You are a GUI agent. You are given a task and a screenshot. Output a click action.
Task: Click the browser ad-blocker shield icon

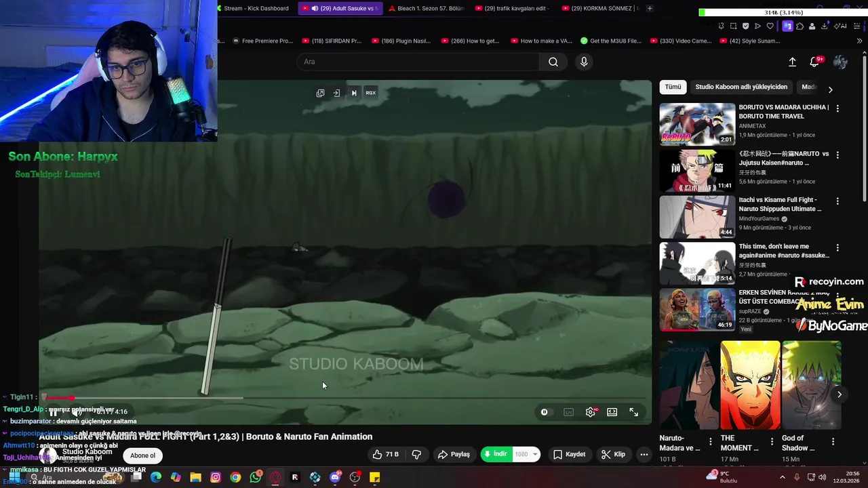pos(745,26)
